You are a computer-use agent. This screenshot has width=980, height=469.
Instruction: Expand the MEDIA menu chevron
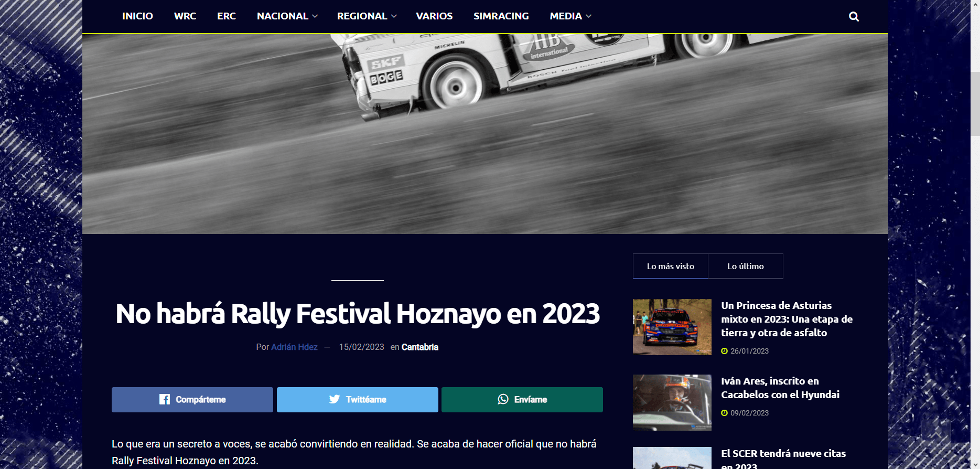click(588, 16)
